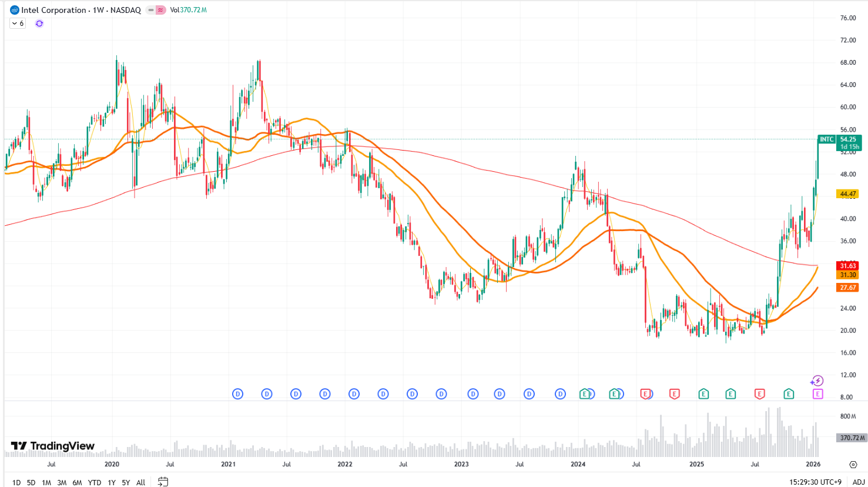Open the purple upcoming earnings E marker
Image resolution: width=868 pixels, height=487 pixels.
[817, 394]
